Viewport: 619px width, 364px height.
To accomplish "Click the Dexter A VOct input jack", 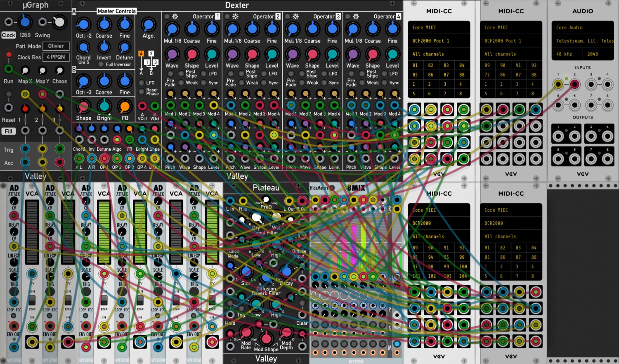I will coord(142,106).
